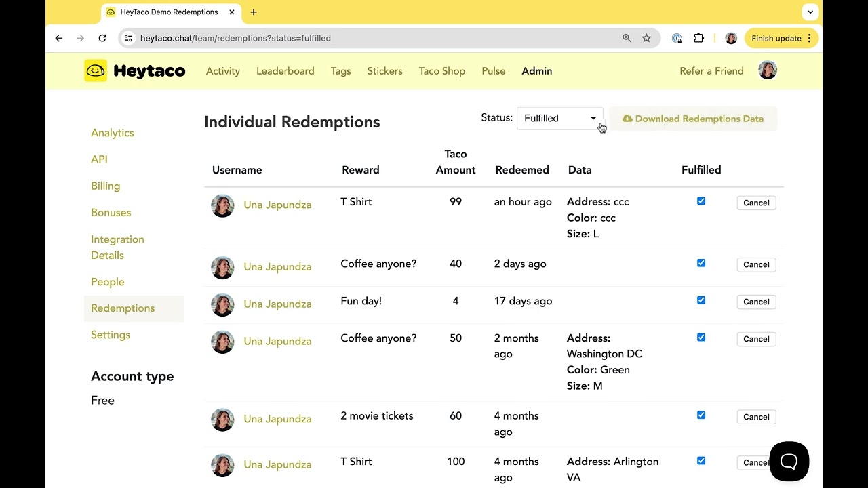Viewport: 868px width, 488px height.
Task: Open the Stickers page
Action: pyautogui.click(x=385, y=71)
